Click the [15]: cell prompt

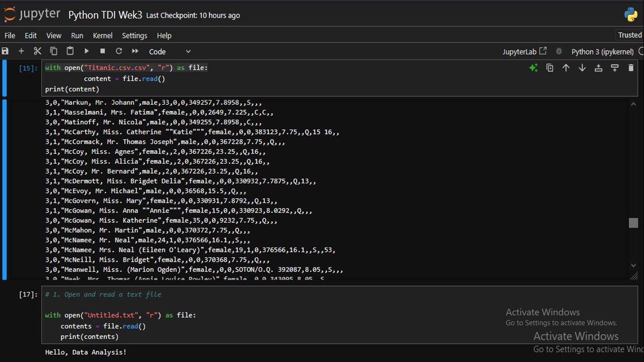point(28,68)
